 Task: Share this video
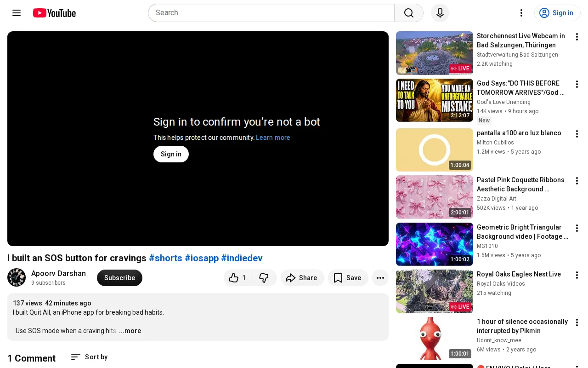click(x=302, y=278)
